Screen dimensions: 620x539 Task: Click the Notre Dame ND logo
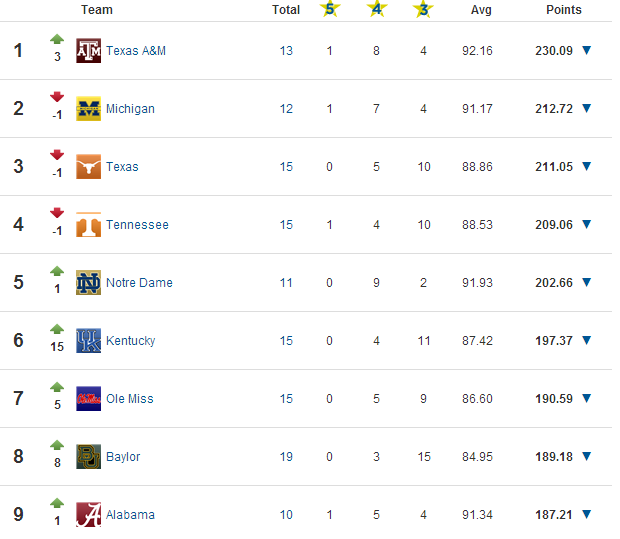[88, 282]
